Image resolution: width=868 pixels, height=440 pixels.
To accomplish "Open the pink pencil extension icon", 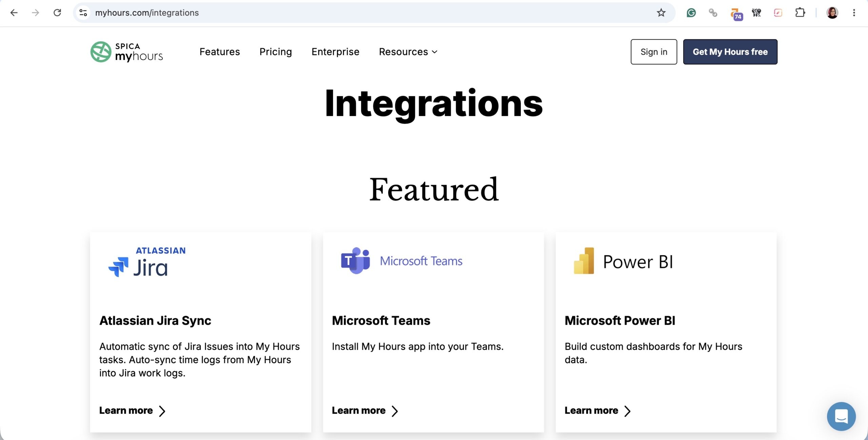I will (x=778, y=13).
